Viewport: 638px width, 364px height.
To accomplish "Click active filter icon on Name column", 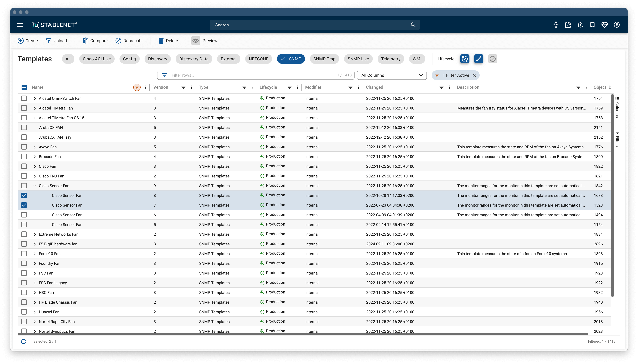I will (x=137, y=87).
